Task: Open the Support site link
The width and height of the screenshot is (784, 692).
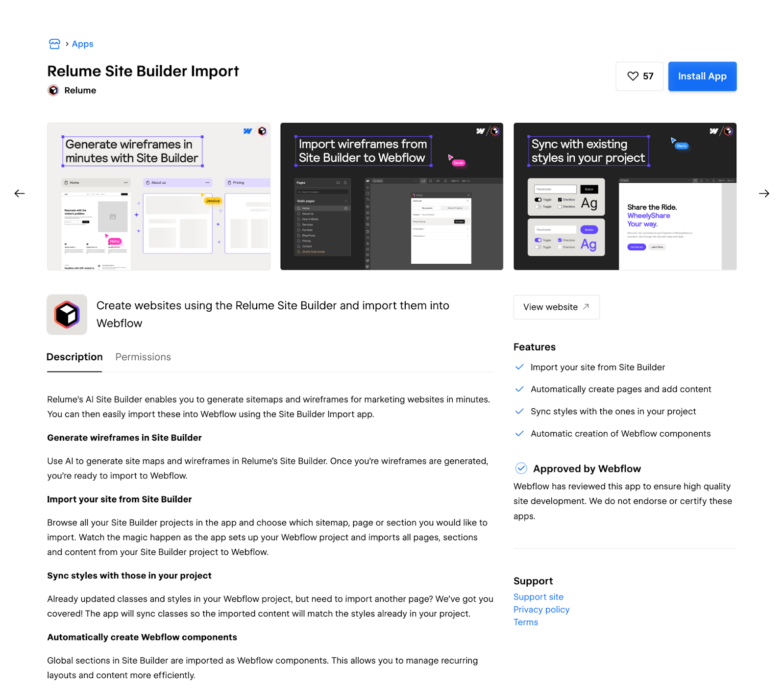Action: click(x=539, y=597)
